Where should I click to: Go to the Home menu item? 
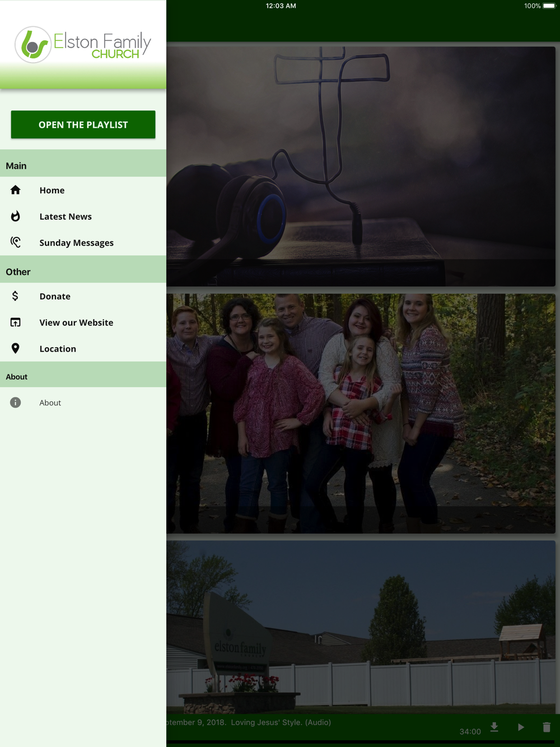tap(83, 190)
